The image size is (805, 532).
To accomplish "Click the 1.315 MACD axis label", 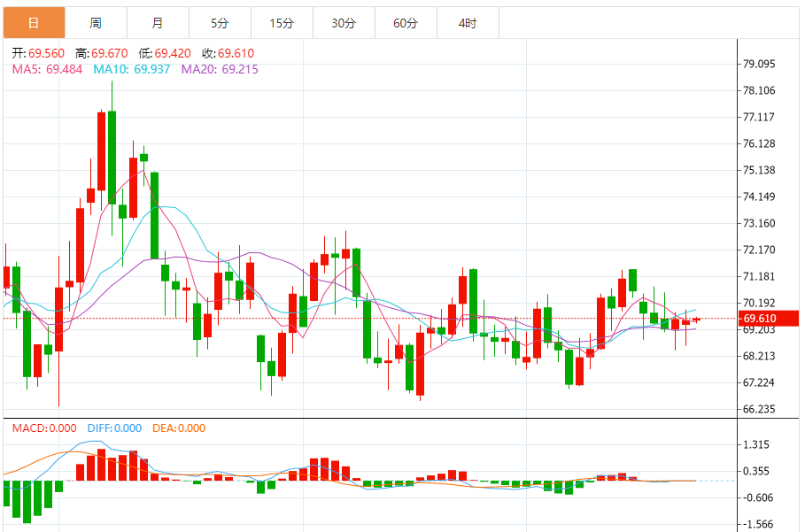I will pyautogui.click(x=756, y=444).
